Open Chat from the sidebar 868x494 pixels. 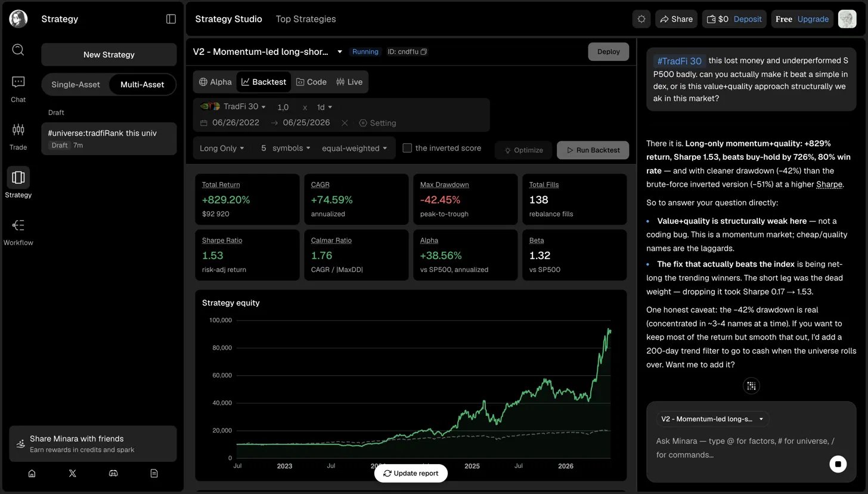(18, 89)
